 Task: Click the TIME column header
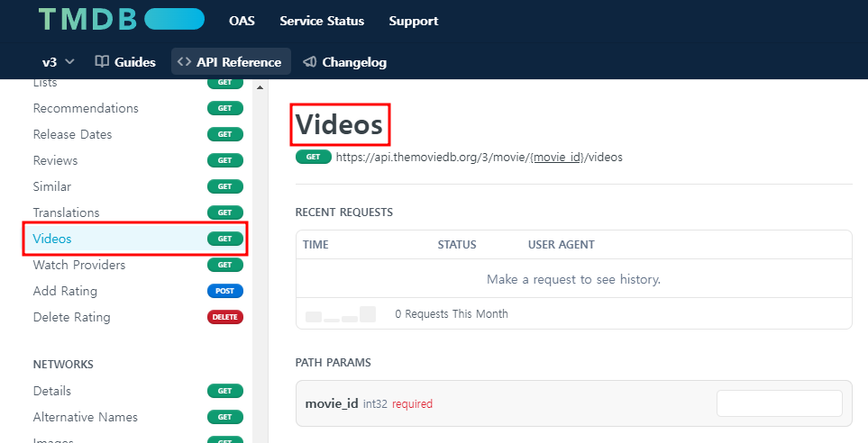click(x=315, y=244)
